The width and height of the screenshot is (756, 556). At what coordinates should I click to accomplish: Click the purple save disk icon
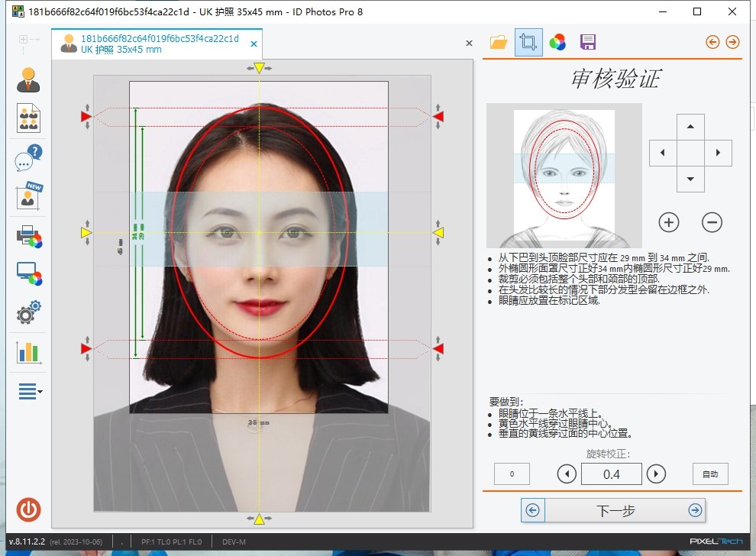click(x=587, y=42)
